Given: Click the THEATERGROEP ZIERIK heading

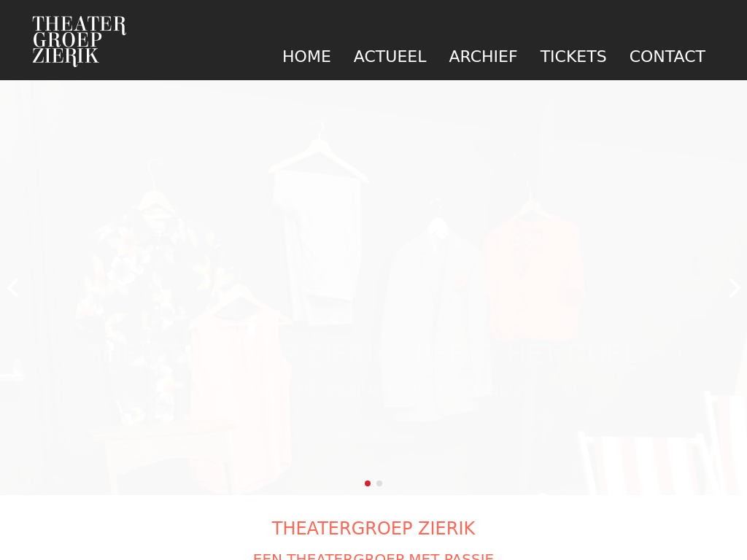Looking at the screenshot, I should (373, 528).
